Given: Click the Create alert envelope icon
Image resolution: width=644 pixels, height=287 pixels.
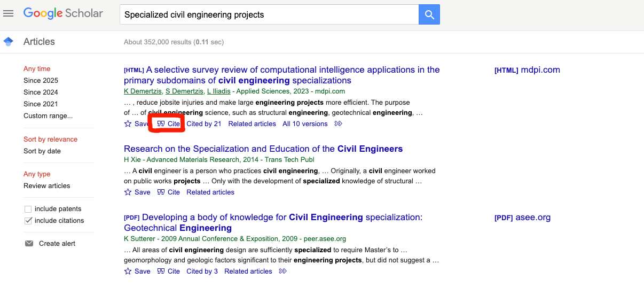Looking at the screenshot, I should 29,244.
